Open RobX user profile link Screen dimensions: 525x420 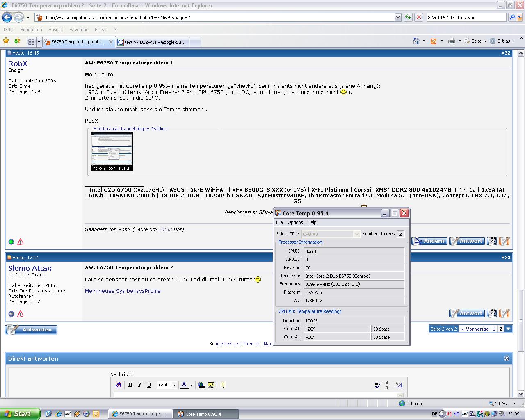pos(18,64)
